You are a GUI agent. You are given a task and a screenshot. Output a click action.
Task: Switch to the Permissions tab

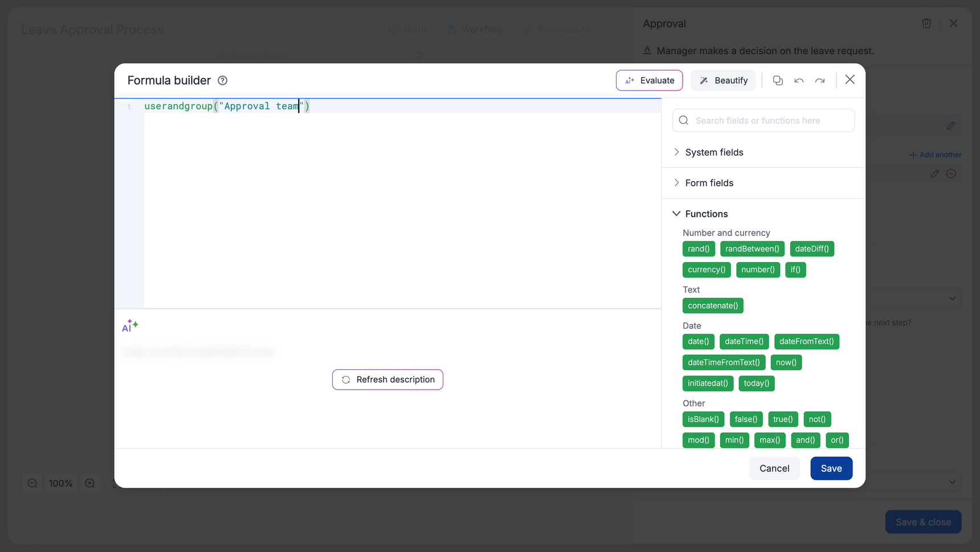(x=557, y=30)
